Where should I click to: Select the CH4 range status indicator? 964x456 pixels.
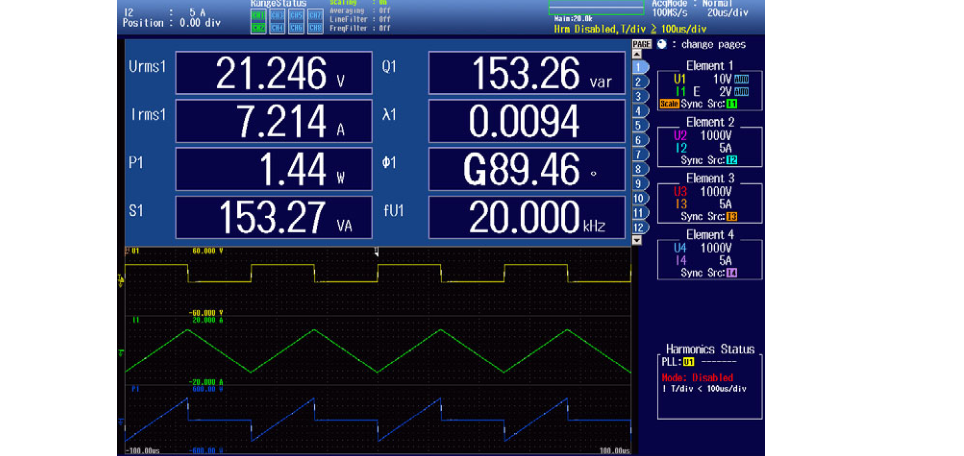[277, 28]
